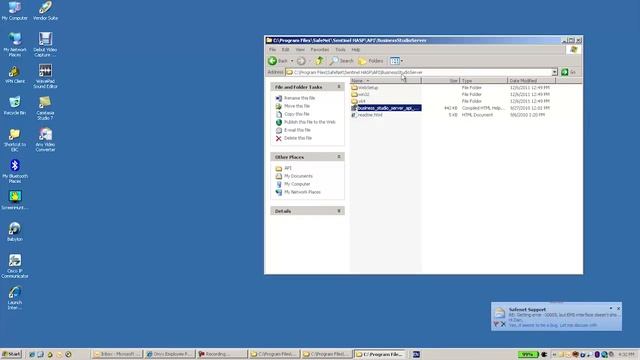Click E-mail this file link
The height and width of the screenshot is (360, 640).
[x=297, y=130]
